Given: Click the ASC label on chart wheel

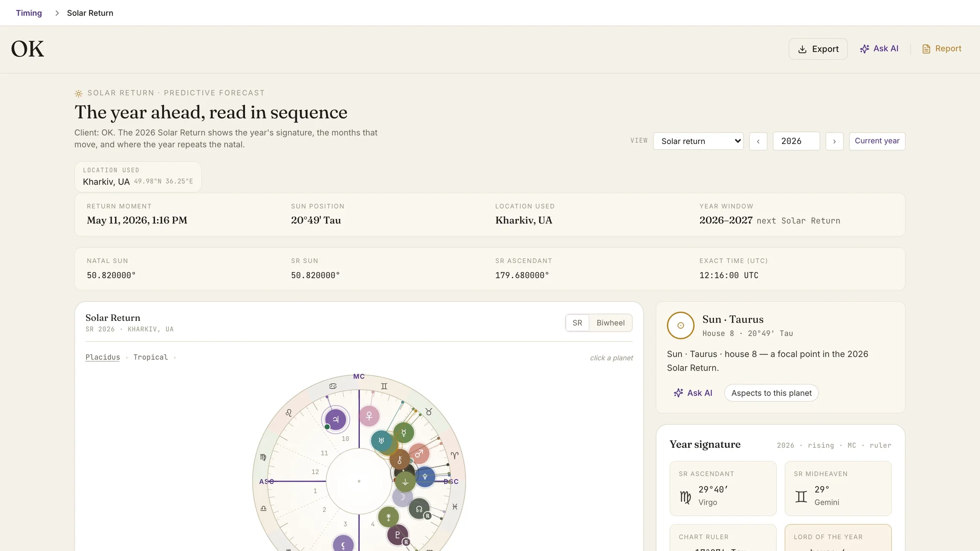Looking at the screenshot, I should tap(267, 482).
